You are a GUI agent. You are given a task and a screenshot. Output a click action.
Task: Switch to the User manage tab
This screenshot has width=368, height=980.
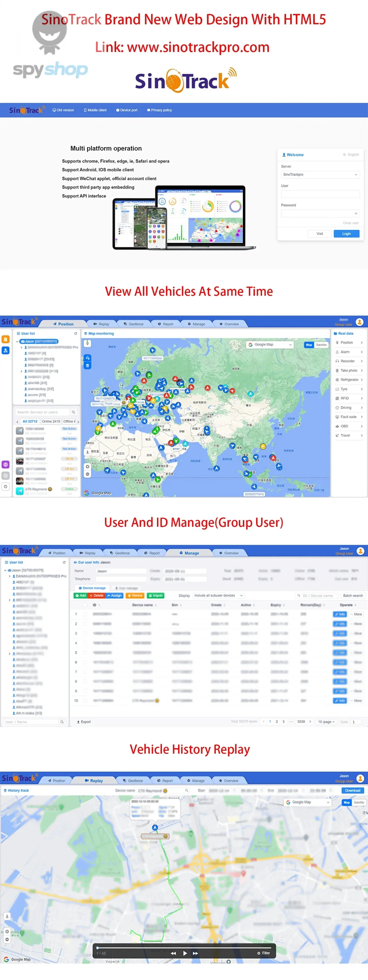point(127,588)
